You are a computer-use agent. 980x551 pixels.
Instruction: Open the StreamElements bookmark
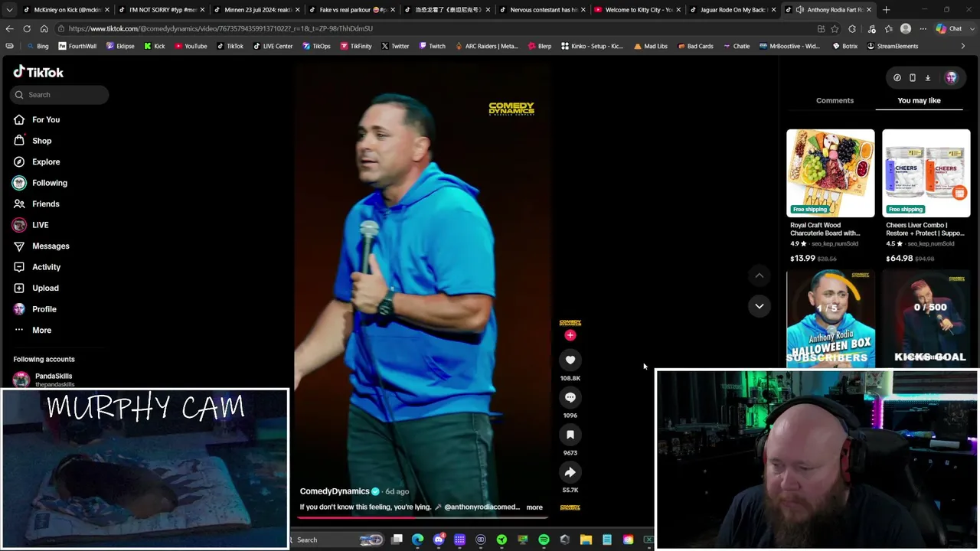[x=892, y=46]
